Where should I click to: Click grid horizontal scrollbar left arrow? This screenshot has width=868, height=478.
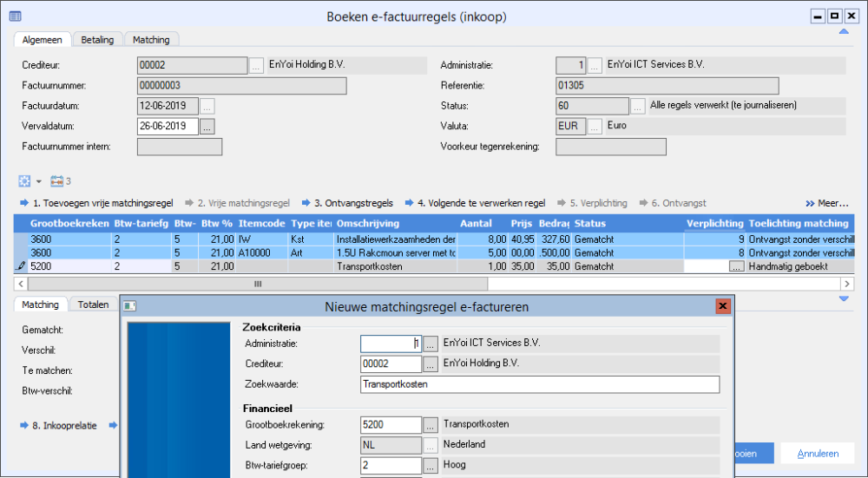click(x=21, y=284)
